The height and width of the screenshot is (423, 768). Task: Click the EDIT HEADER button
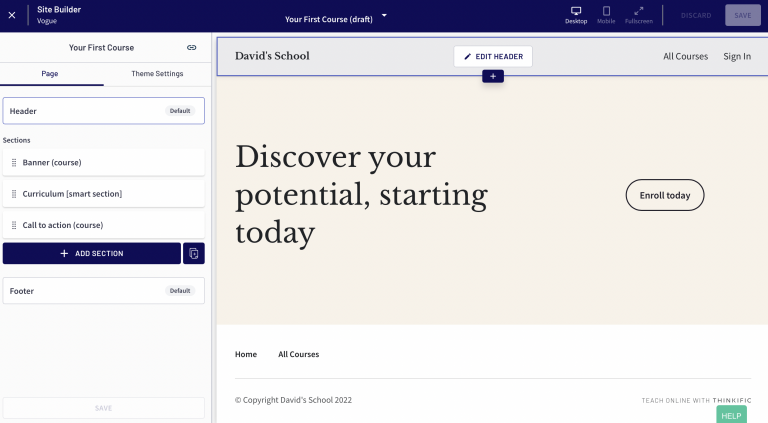(x=493, y=56)
